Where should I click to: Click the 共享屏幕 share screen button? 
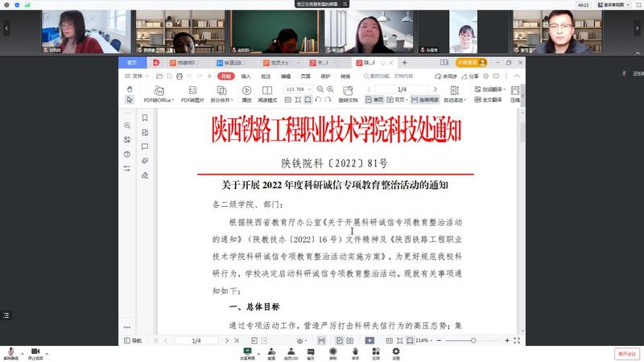tap(251, 353)
